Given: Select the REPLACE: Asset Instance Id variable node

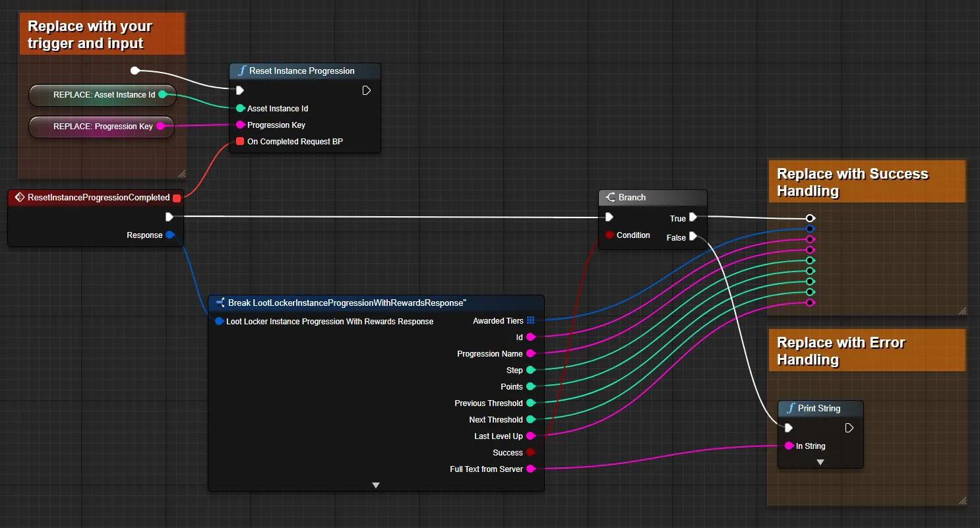Looking at the screenshot, I should pos(103,95).
